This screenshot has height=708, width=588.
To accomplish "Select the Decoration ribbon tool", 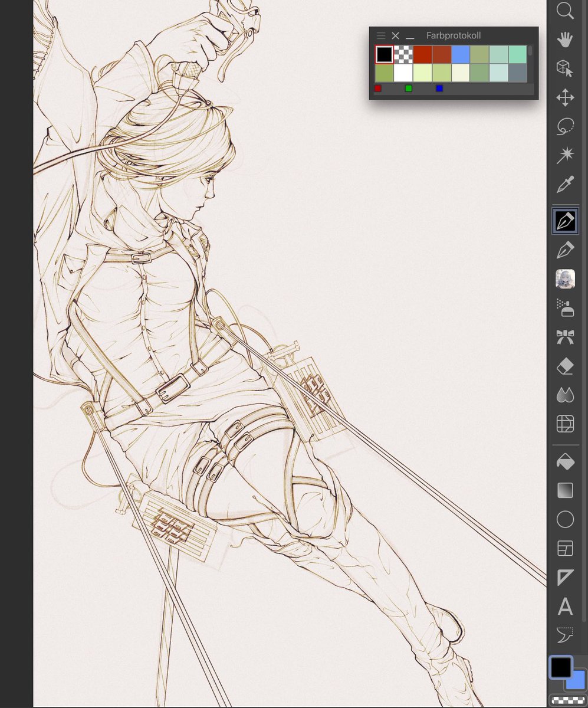I will (x=565, y=337).
